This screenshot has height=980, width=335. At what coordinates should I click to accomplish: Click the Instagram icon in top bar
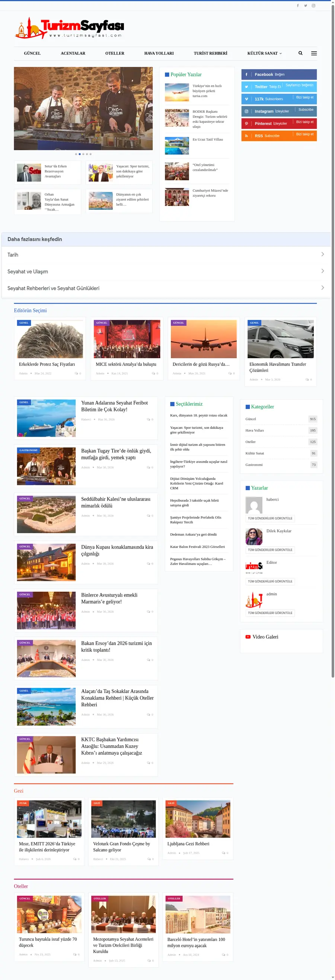313,6
